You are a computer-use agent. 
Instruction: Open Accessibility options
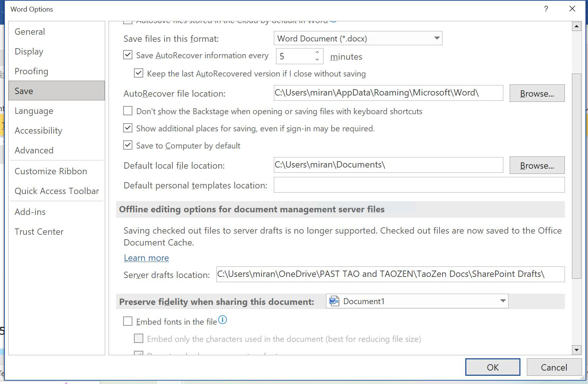[x=57, y=131]
